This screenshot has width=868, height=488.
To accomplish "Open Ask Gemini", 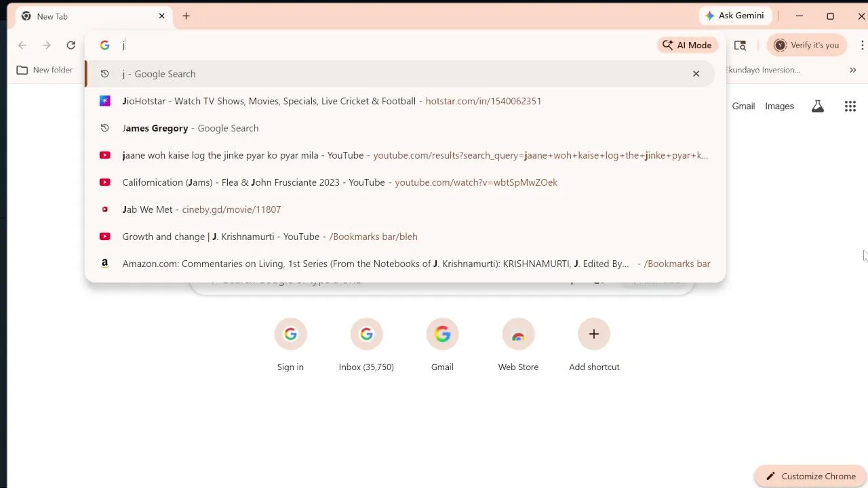I will tap(735, 16).
